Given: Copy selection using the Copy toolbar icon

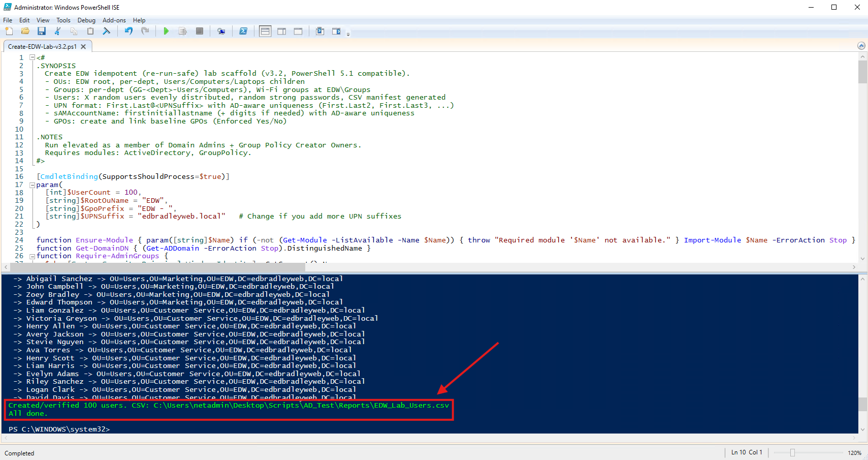Looking at the screenshot, I should coord(74,31).
